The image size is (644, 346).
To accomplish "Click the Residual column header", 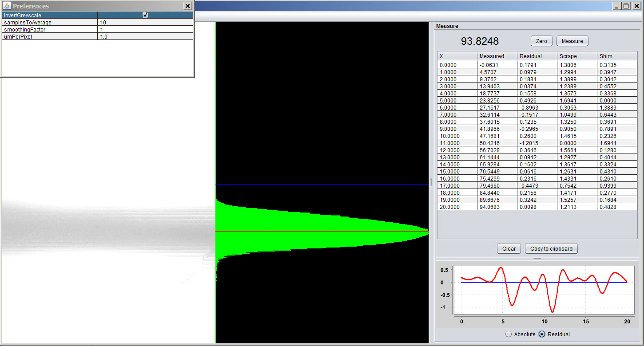I will (537, 56).
